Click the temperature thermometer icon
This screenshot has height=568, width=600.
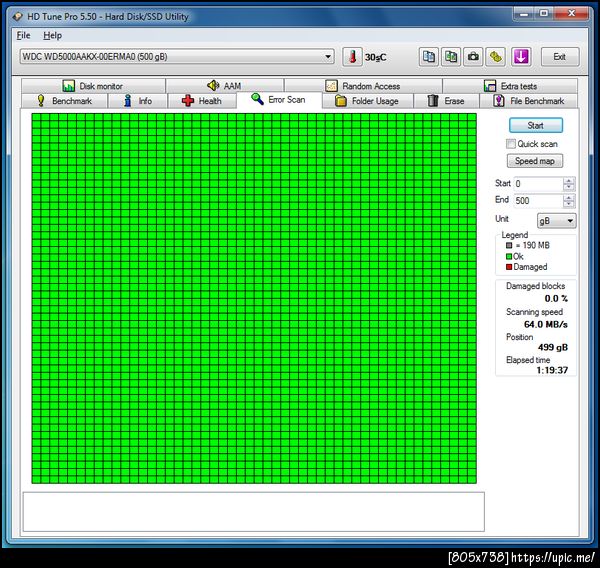click(352, 57)
